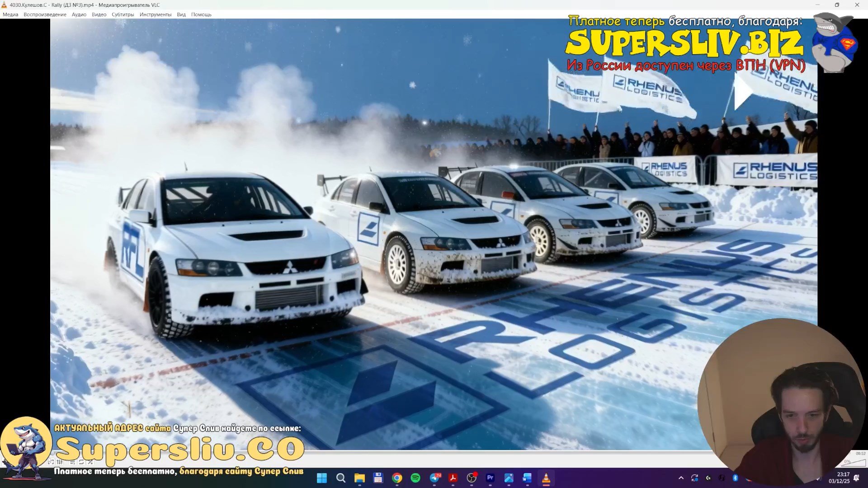Open the Медиа menu
Screen dimensions: 868x488
click(10, 14)
